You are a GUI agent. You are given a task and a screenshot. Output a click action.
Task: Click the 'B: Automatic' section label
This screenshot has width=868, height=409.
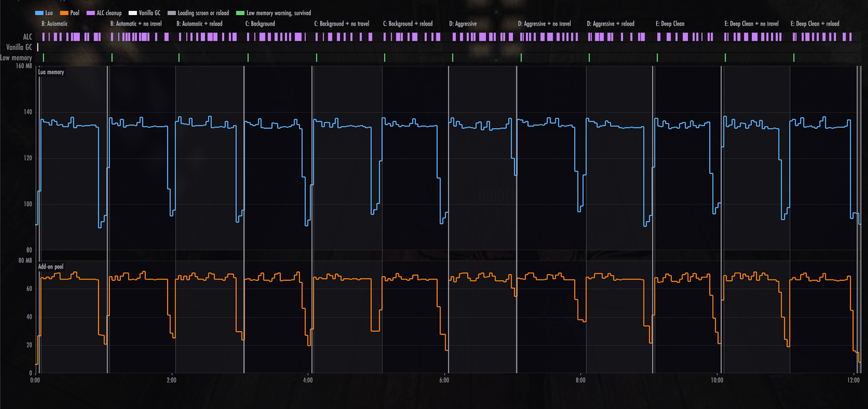[54, 24]
